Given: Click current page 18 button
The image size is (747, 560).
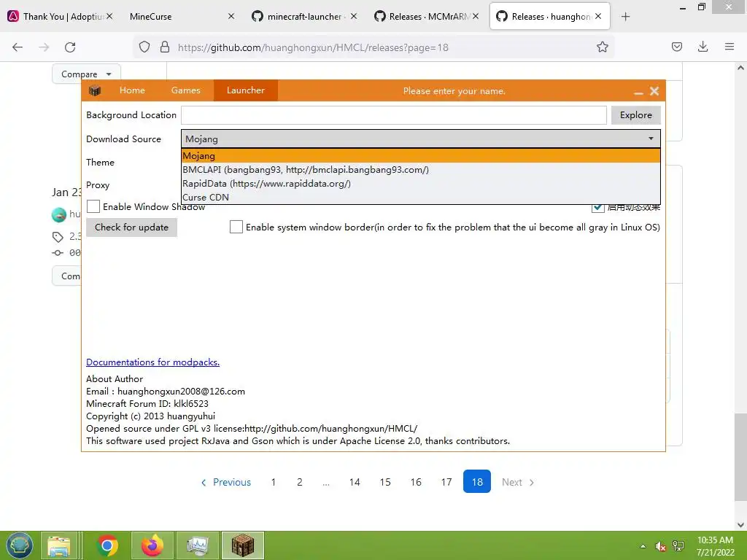Looking at the screenshot, I should tap(477, 482).
